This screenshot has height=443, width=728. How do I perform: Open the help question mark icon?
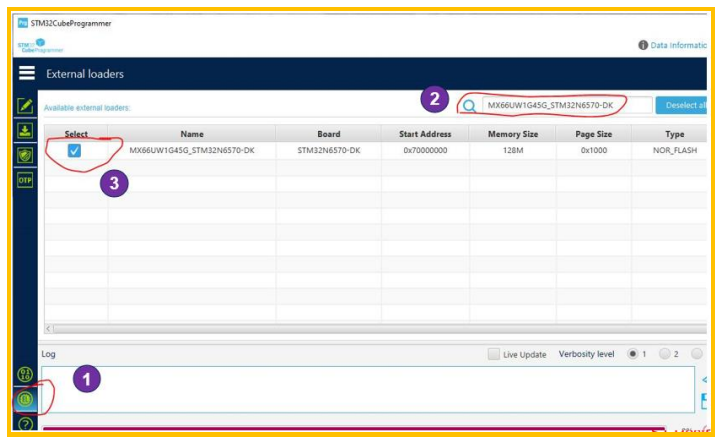coord(25,423)
